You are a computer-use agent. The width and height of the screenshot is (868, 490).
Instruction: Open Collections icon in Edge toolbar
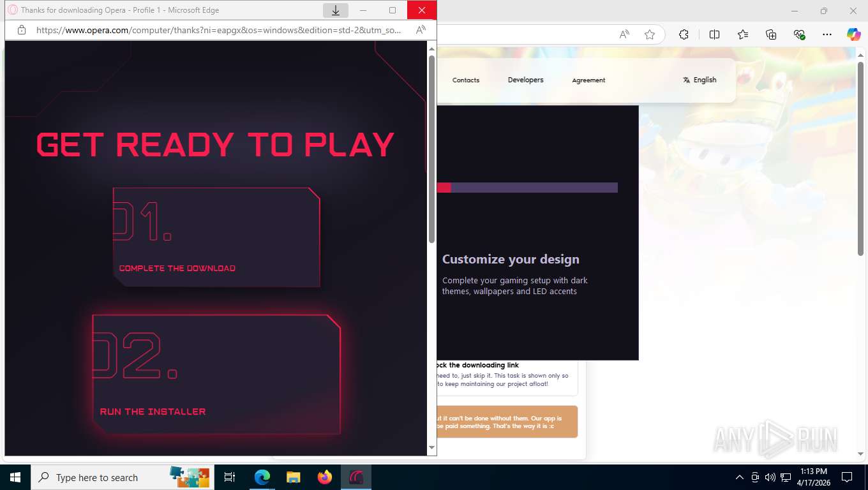coord(771,34)
